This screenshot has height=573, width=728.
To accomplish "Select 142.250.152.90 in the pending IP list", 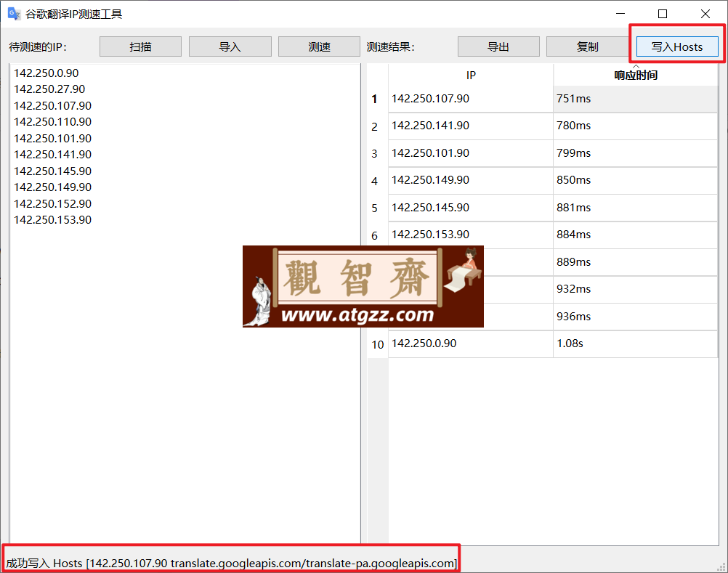I will (x=52, y=203).
